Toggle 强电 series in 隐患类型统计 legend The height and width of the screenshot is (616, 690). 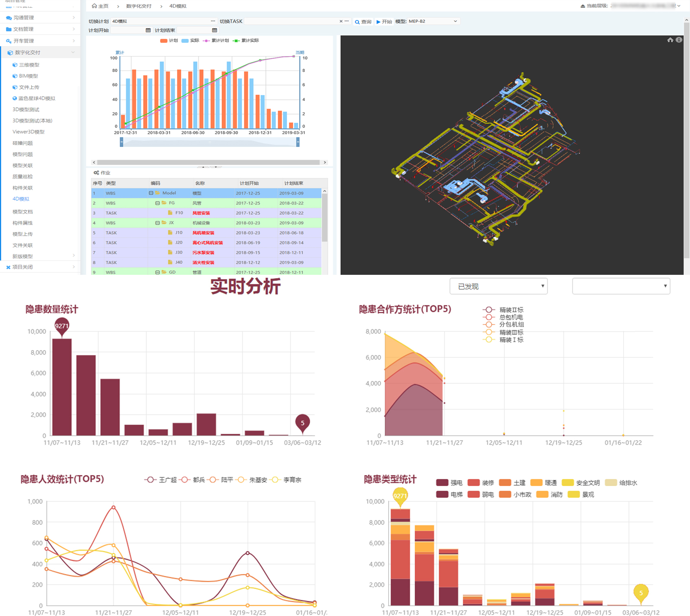coord(449,483)
